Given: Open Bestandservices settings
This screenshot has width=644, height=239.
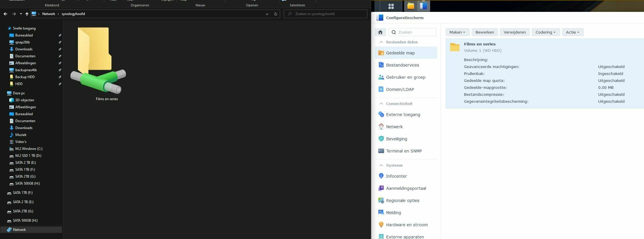Looking at the screenshot, I should pyautogui.click(x=406, y=65).
